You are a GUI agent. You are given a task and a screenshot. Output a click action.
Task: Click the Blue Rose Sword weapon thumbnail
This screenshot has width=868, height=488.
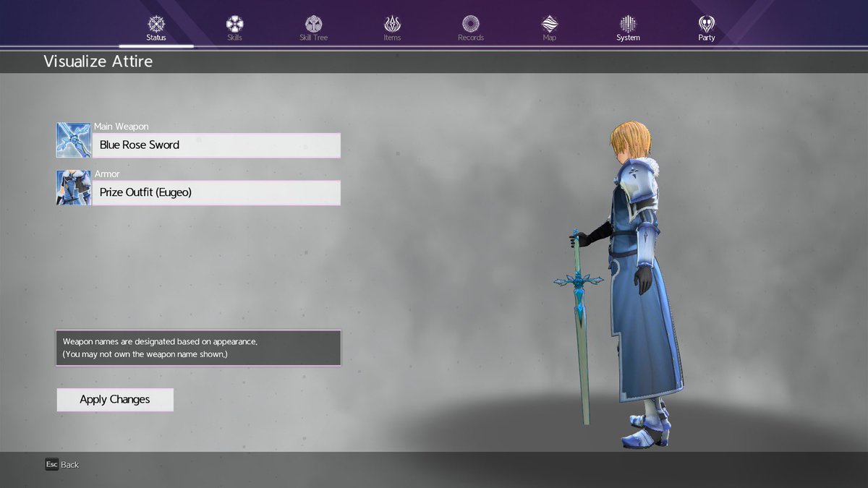coord(74,140)
